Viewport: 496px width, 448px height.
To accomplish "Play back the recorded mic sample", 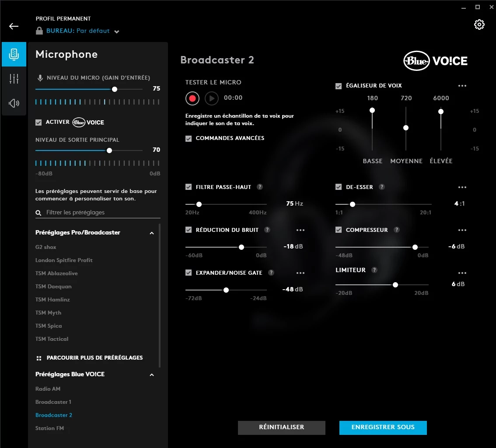I will [212, 98].
